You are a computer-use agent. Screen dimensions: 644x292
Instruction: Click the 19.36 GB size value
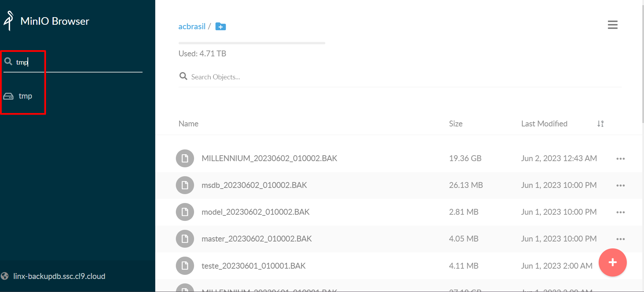[465, 158]
